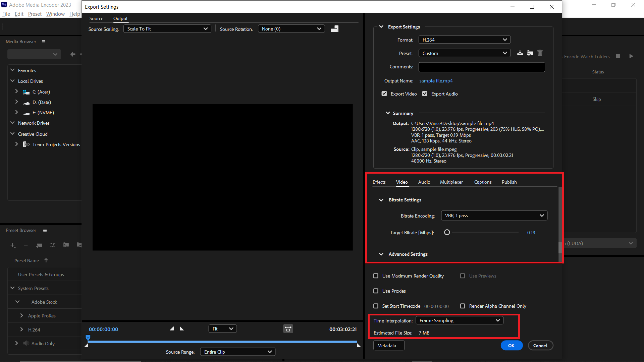Screen dimensions: 644x362
Task: Select the Multiplexer tab
Action: click(x=451, y=182)
